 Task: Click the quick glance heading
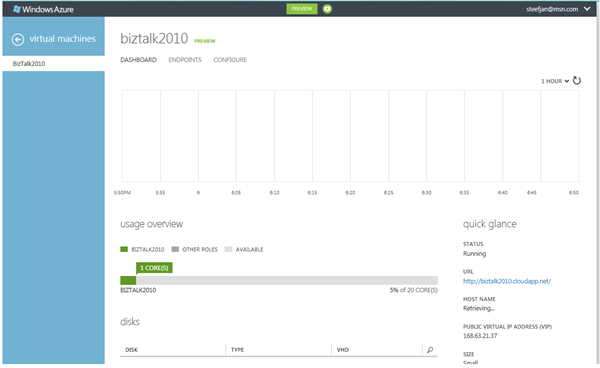coord(489,224)
